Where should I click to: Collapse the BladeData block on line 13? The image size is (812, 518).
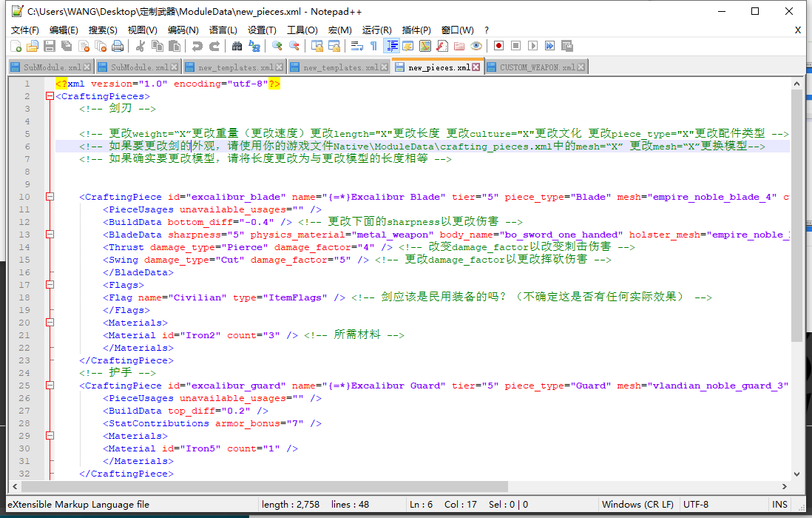50,235
